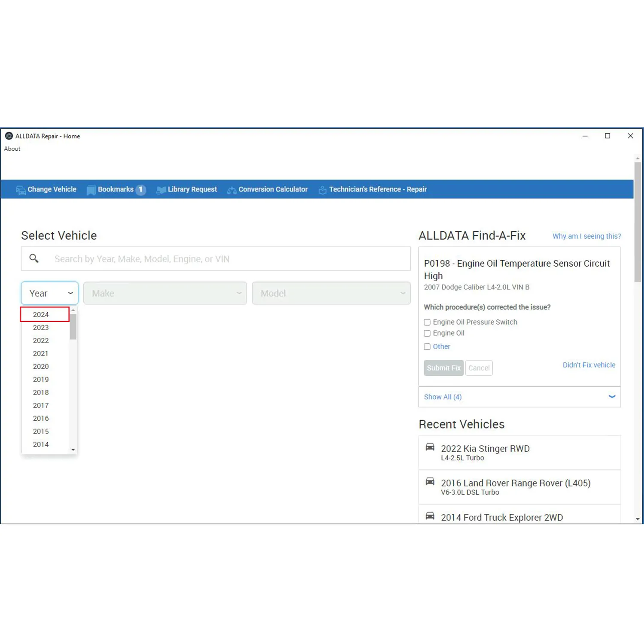The width and height of the screenshot is (644, 644).
Task: Choose 2024 in the year list
Action: tap(41, 315)
